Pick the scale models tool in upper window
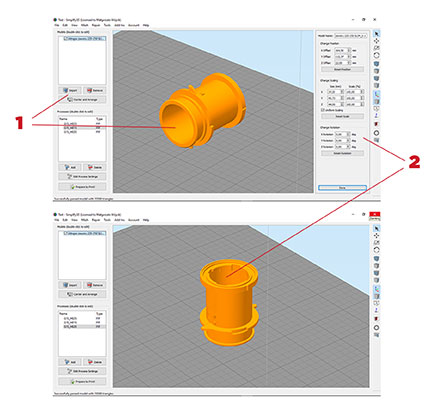Image resolution: width=434 pixels, height=411 pixels. [376, 48]
